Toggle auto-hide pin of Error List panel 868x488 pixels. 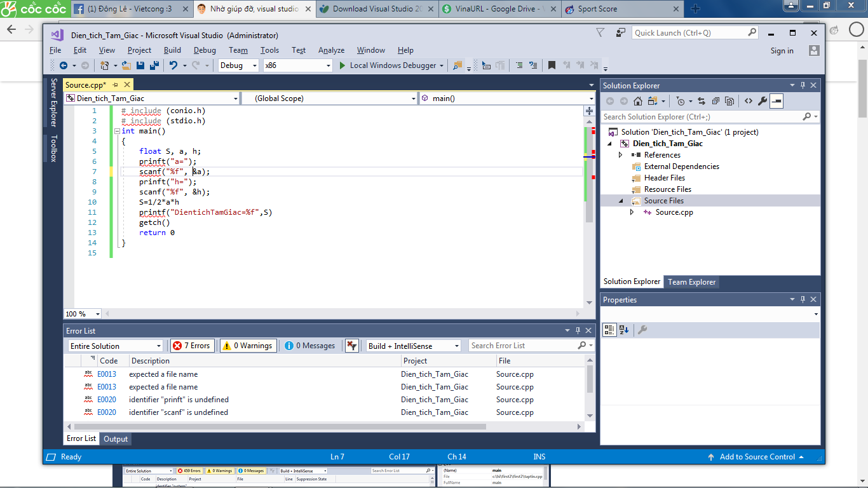578,330
